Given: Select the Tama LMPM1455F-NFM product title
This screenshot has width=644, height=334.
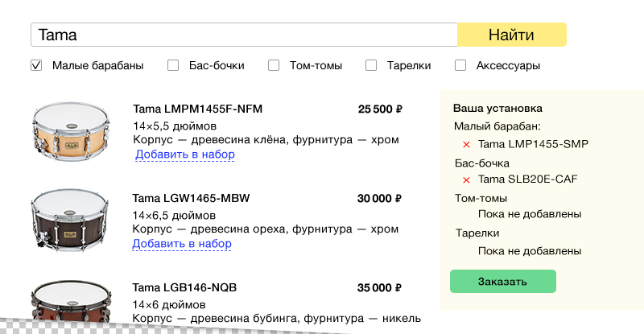Looking at the screenshot, I should tap(197, 109).
